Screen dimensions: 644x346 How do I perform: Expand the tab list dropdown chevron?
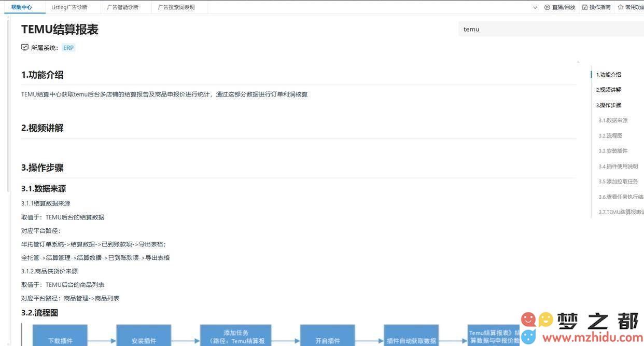pyautogui.click(x=535, y=8)
